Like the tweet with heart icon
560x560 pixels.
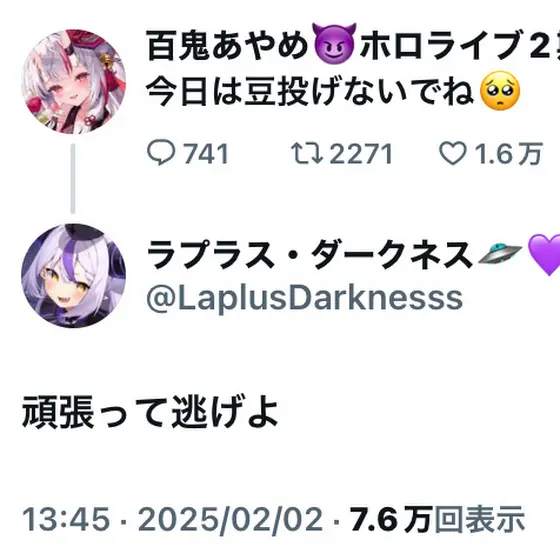click(452, 153)
